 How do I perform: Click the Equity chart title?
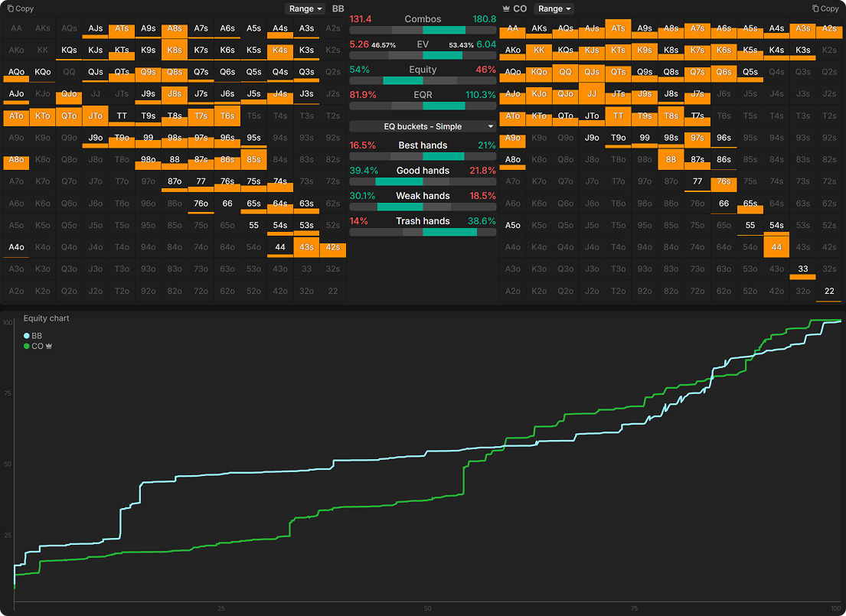(46, 318)
